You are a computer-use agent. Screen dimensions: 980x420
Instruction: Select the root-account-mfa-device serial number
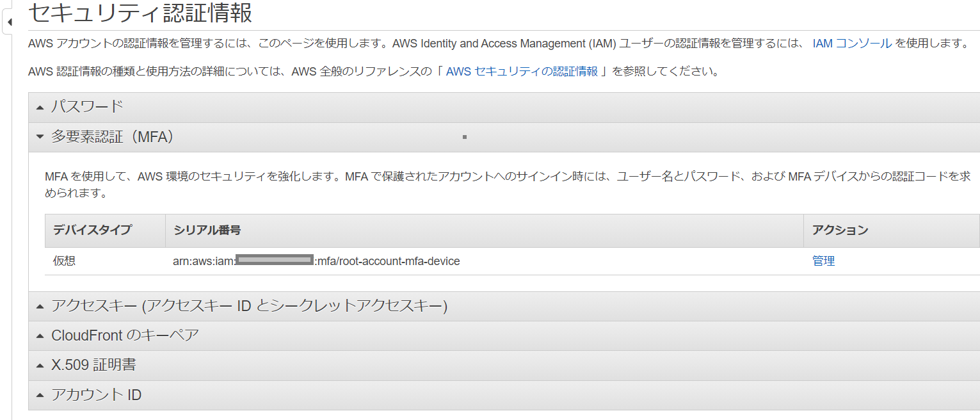[x=316, y=261]
